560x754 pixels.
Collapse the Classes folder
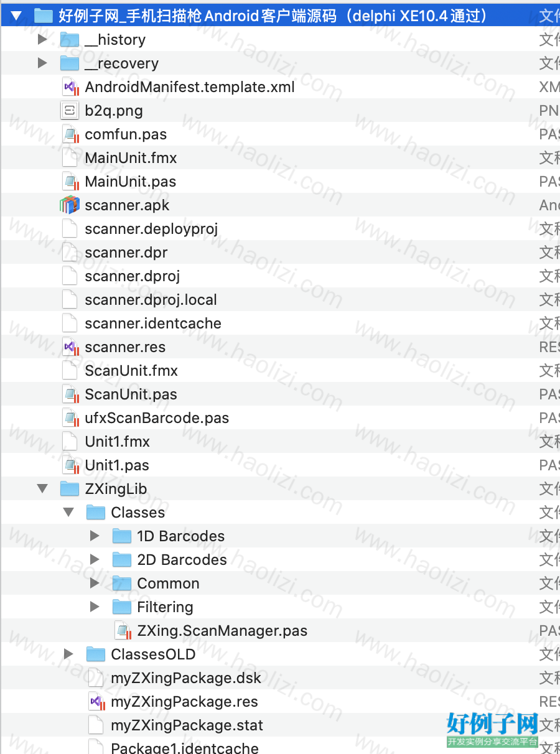click(x=68, y=513)
